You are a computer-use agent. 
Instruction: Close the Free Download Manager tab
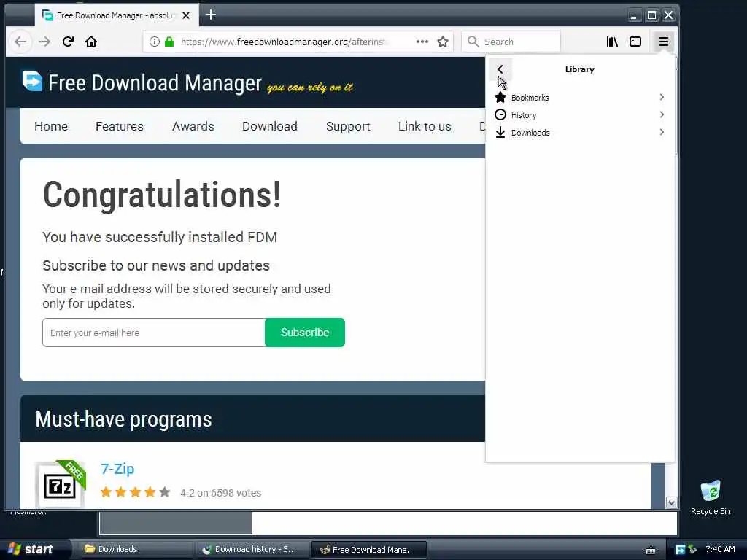186,15
